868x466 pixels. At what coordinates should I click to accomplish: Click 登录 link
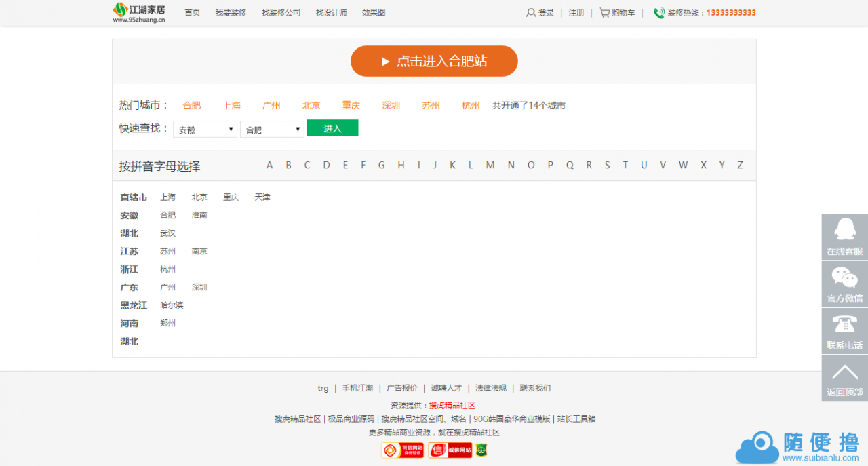coord(546,12)
